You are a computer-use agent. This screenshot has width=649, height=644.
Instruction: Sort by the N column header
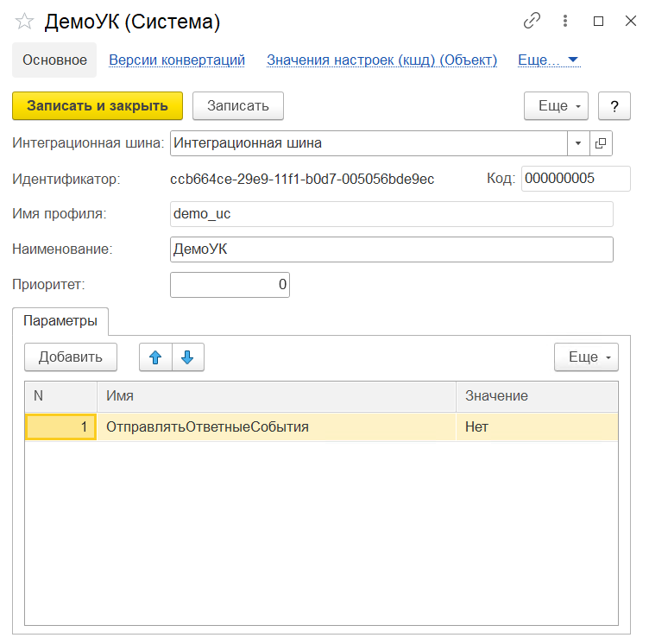[x=60, y=396]
